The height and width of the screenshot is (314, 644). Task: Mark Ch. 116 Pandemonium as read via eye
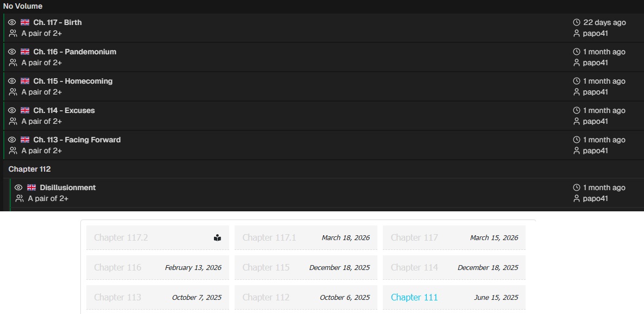[12, 52]
